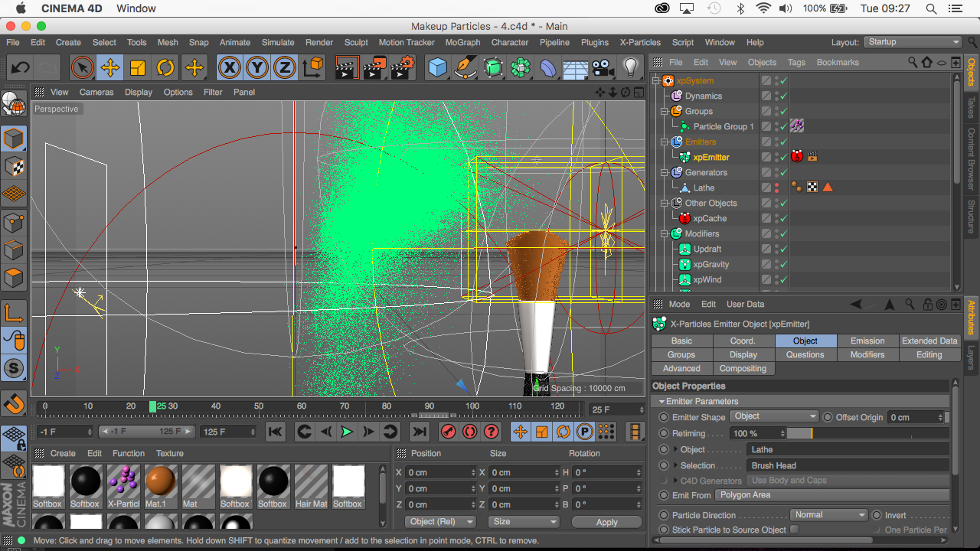Click the Record Active Objects button
Screen dimensions: 980x551
coord(449,432)
